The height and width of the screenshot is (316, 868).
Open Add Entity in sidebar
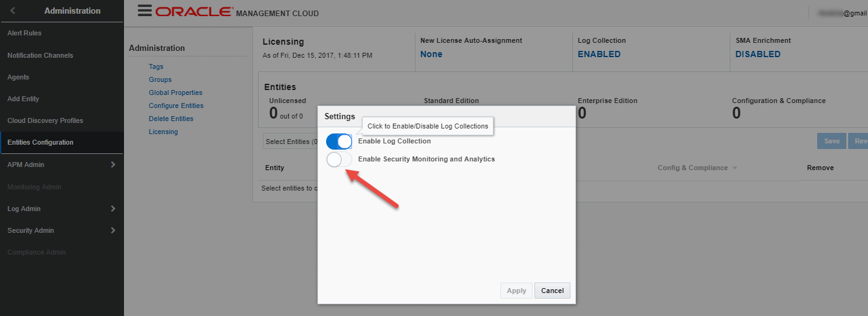(x=23, y=99)
